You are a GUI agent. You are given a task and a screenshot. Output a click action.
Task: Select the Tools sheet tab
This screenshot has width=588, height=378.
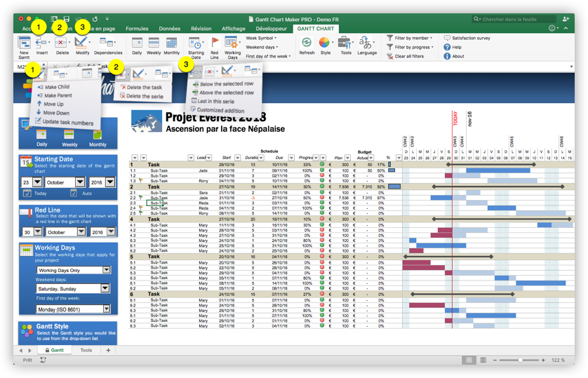pyautogui.click(x=86, y=350)
